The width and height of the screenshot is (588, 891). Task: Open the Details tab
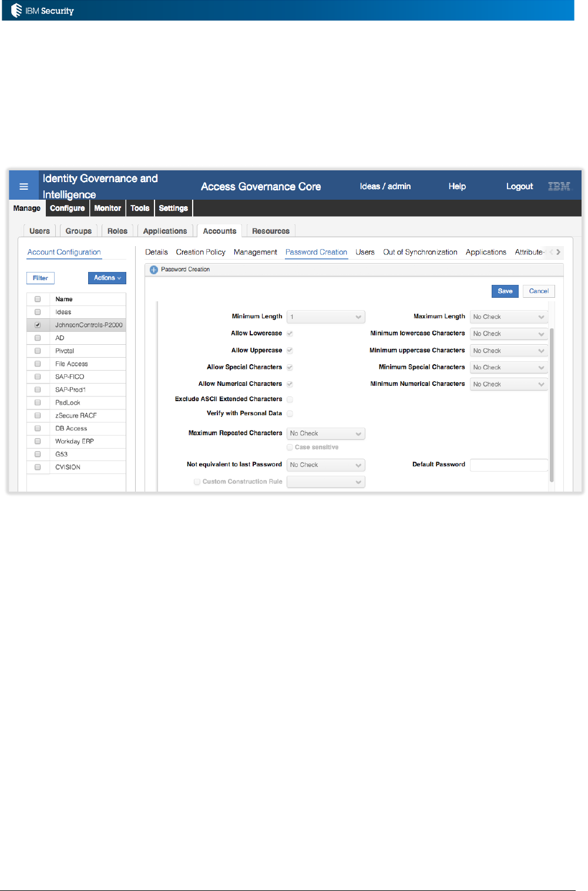click(x=156, y=252)
